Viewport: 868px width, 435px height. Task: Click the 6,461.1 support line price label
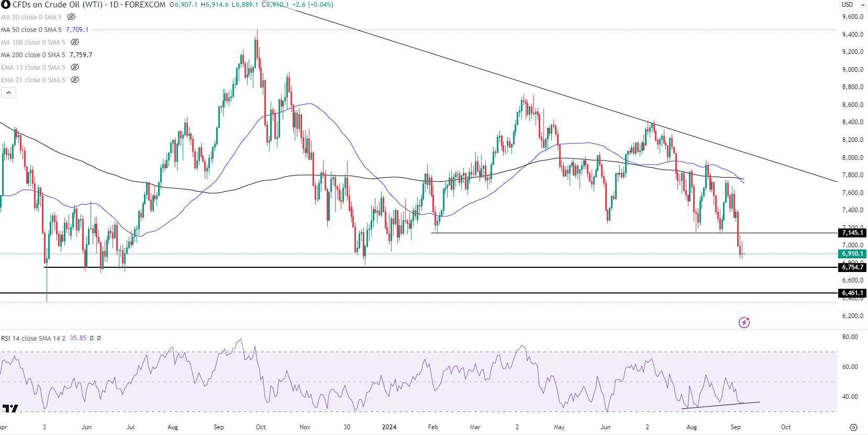click(852, 293)
